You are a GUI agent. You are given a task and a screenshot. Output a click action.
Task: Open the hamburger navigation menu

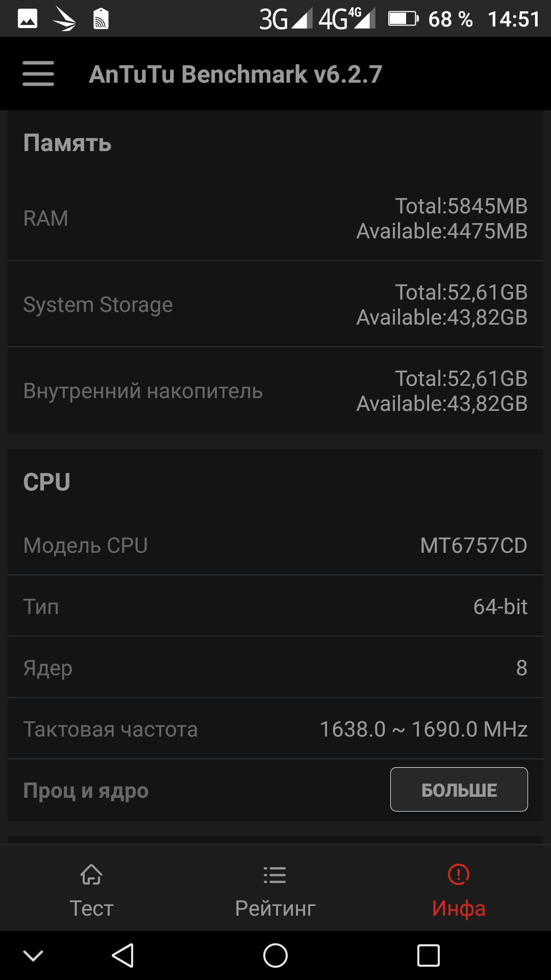click(x=38, y=74)
